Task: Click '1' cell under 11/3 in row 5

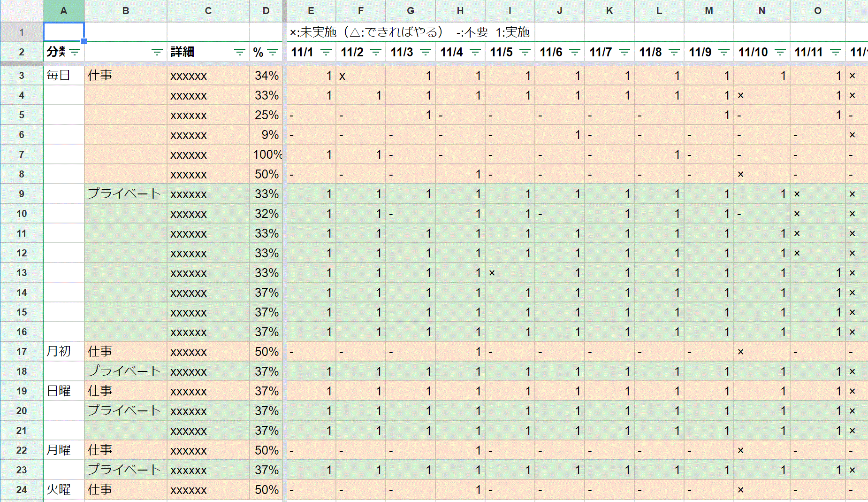Action: coord(411,115)
